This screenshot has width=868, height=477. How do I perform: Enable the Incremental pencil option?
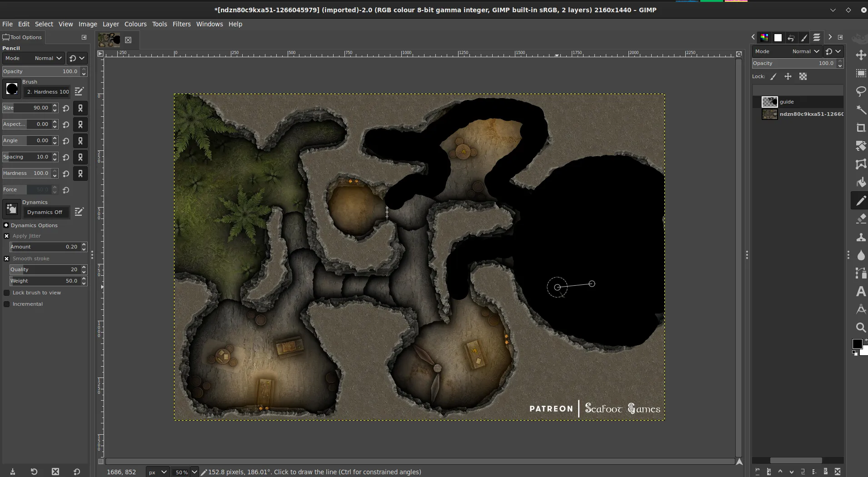pyautogui.click(x=7, y=304)
